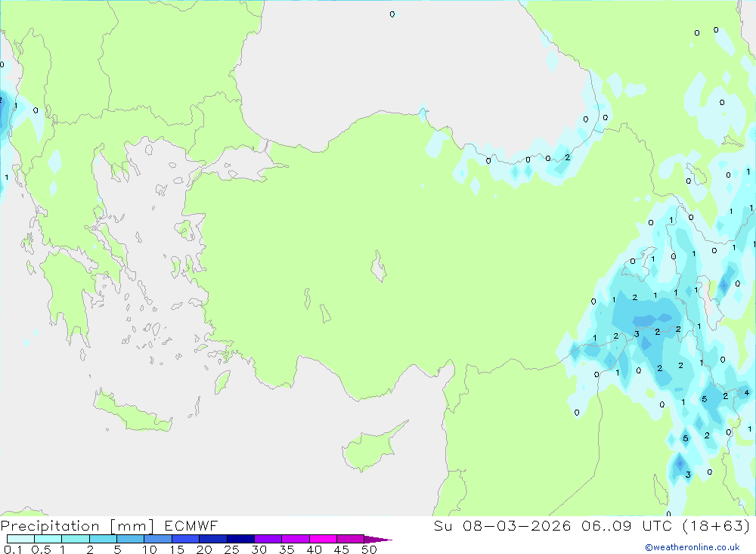Click the 15–20 mm legend swatch
756x554 pixels.
pyautogui.click(x=186, y=539)
